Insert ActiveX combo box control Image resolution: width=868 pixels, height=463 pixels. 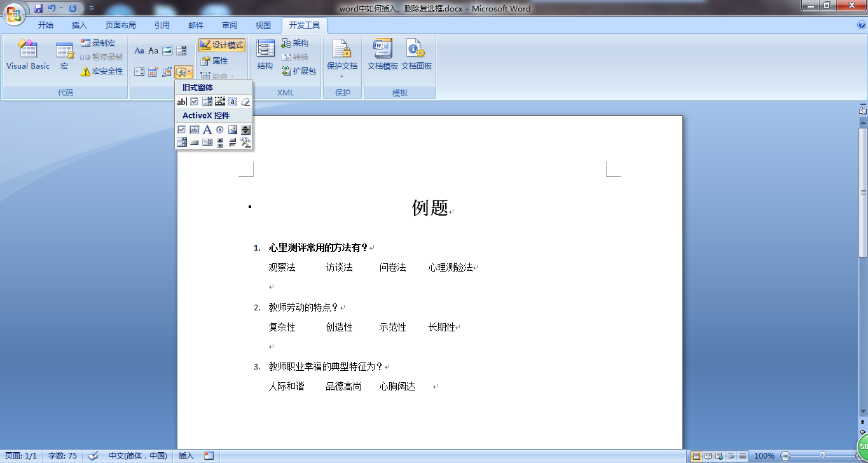[181, 142]
